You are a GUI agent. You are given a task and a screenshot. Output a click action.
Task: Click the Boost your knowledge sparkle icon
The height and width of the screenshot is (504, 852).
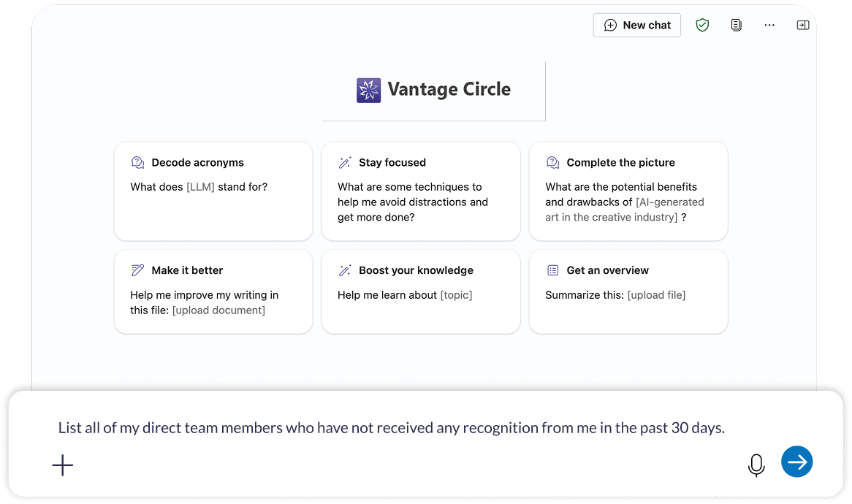tap(345, 270)
